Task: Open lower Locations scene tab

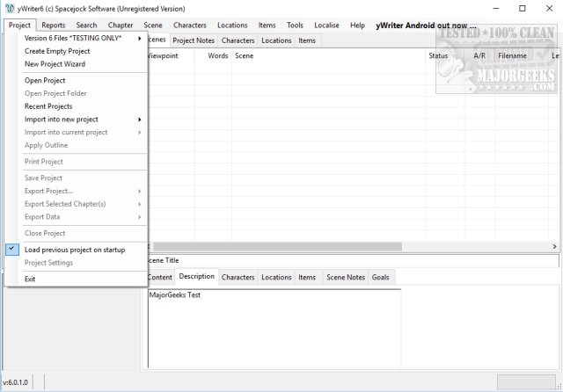Action: (x=276, y=277)
